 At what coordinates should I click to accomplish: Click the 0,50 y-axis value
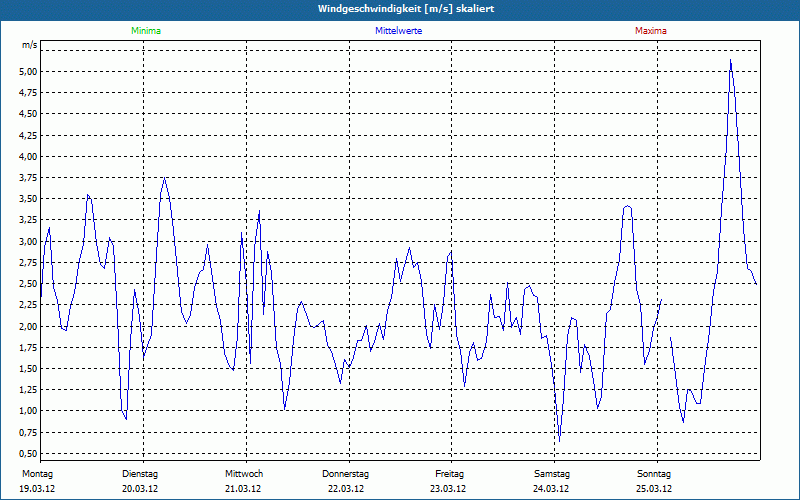[29, 454]
